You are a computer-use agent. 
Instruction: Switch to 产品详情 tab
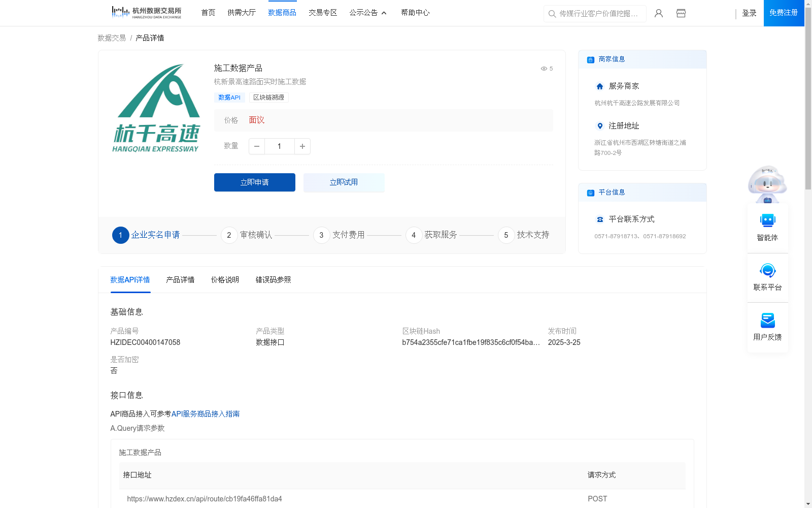tap(180, 280)
